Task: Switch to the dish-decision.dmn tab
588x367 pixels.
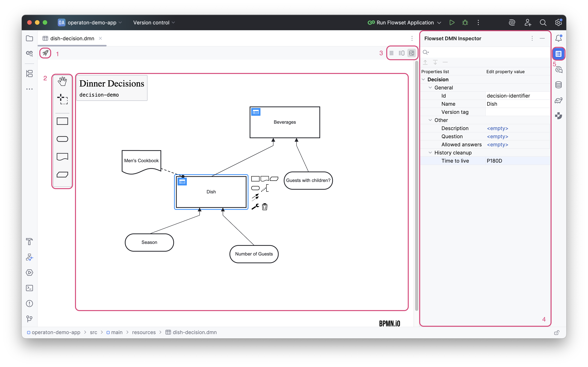Action: (x=72, y=38)
